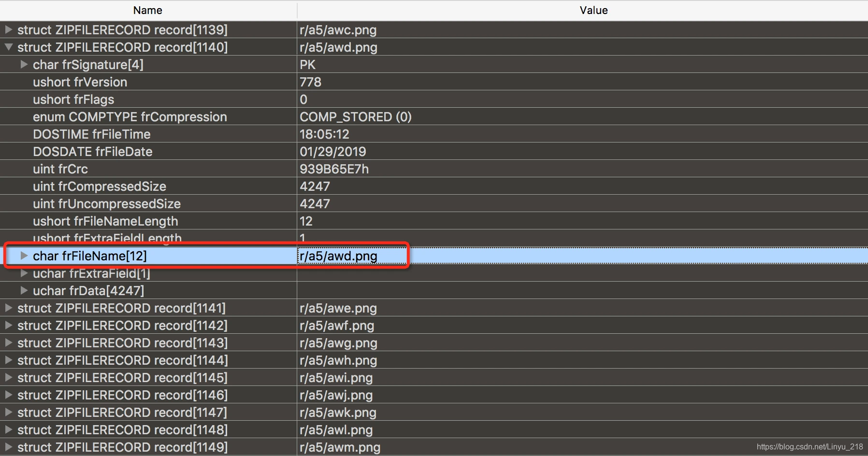Expand struct ZIPFILERECORD record[1146]

pos(8,395)
